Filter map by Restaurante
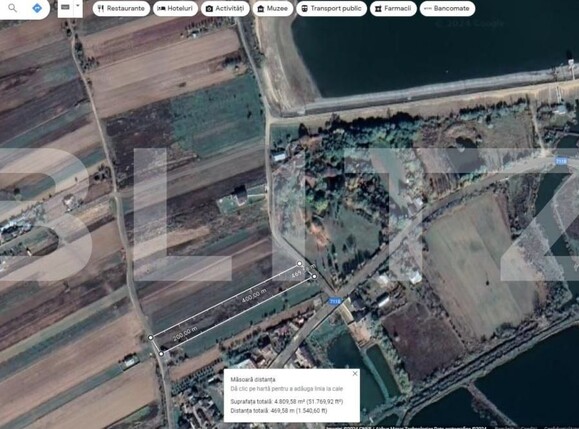The image size is (579, 429). pyautogui.click(x=121, y=8)
